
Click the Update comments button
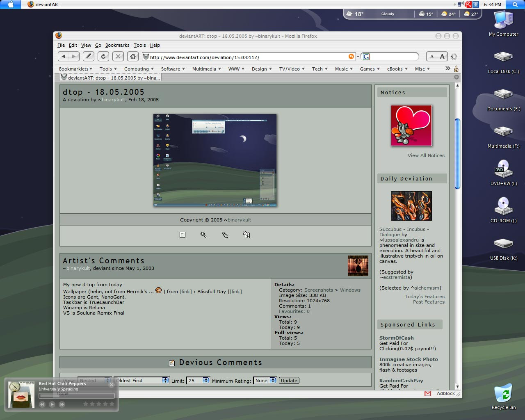click(x=289, y=381)
